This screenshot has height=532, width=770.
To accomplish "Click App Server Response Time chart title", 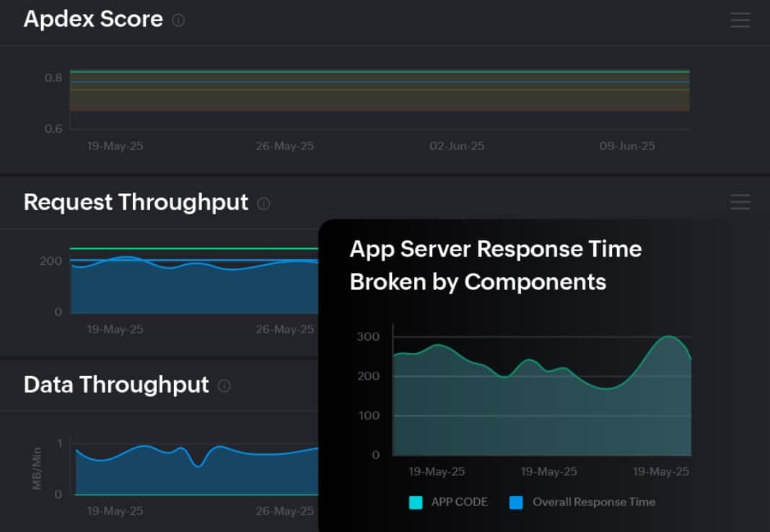I will click(496, 265).
